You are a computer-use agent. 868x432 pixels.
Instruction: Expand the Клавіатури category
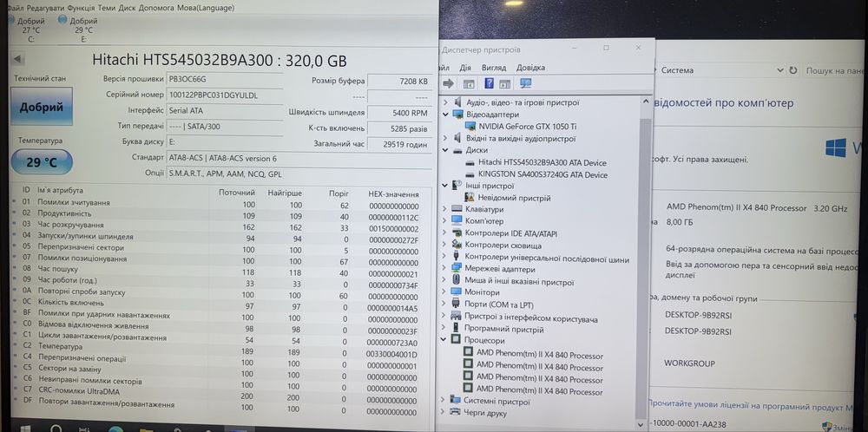(445, 208)
